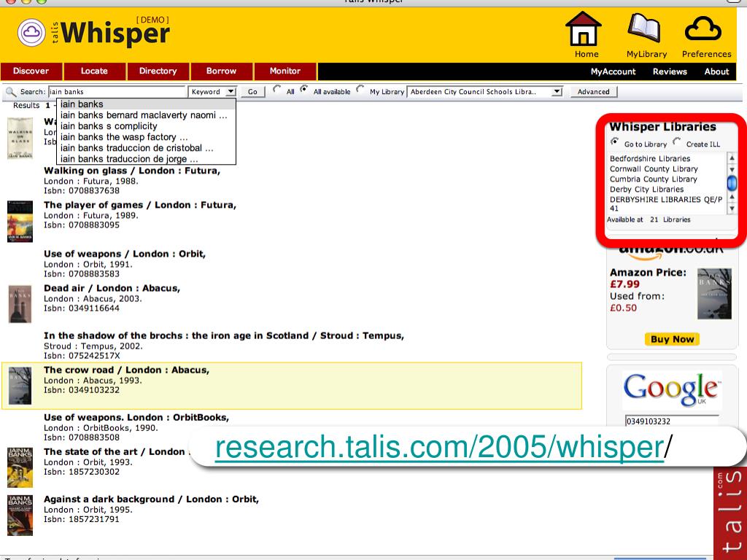The height and width of the screenshot is (560, 747).
Task: Open the Monitor tab
Action: [285, 71]
